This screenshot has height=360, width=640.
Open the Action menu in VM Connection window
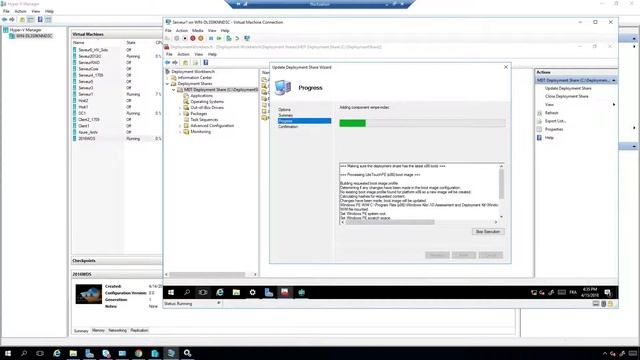pyautogui.click(x=182, y=31)
